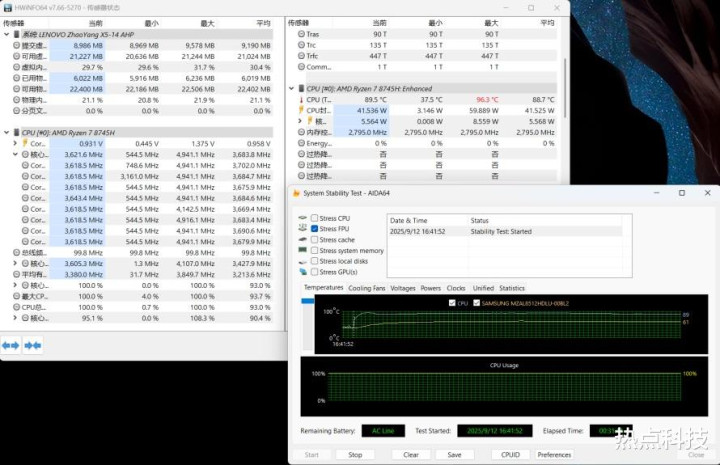
Task: Open Preferences in the stability test
Action: [x=554, y=454]
